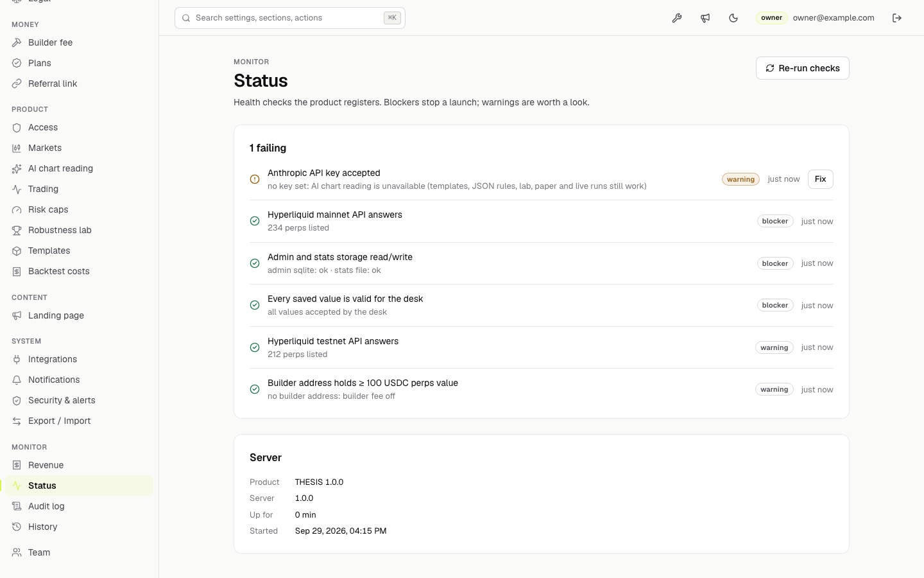This screenshot has height=578, width=924.
Task: Open the Markets section
Action: click(79, 148)
